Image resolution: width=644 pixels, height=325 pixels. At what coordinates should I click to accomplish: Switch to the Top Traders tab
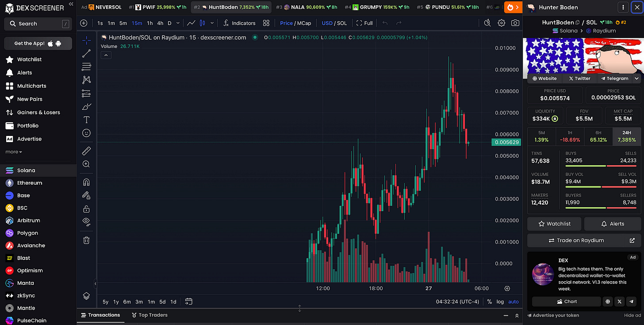[149, 315]
